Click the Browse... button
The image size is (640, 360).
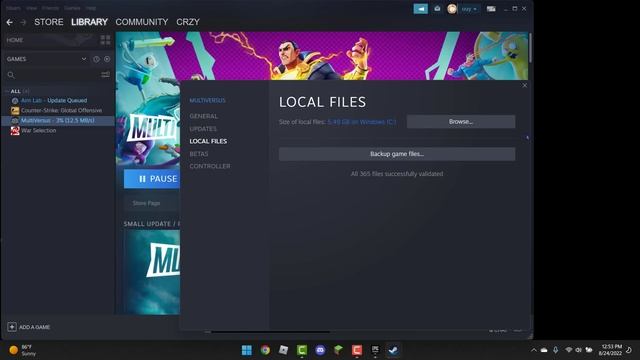pyautogui.click(x=461, y=122)
